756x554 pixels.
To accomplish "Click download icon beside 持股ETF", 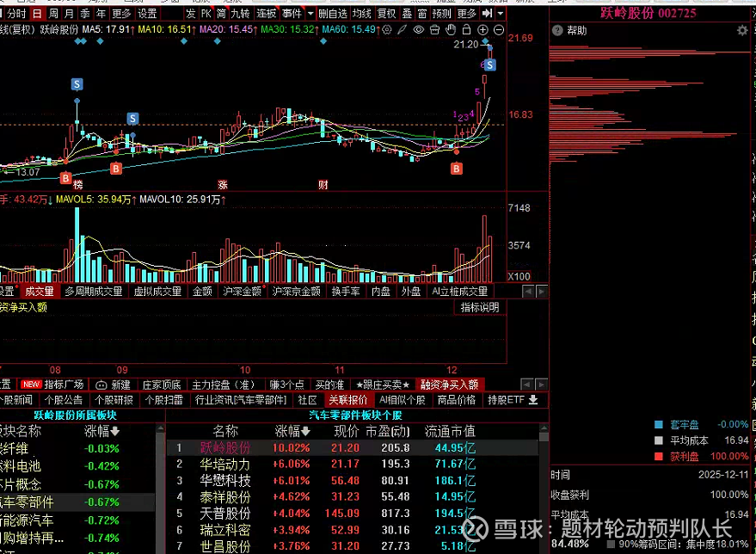I will [532, 400].
